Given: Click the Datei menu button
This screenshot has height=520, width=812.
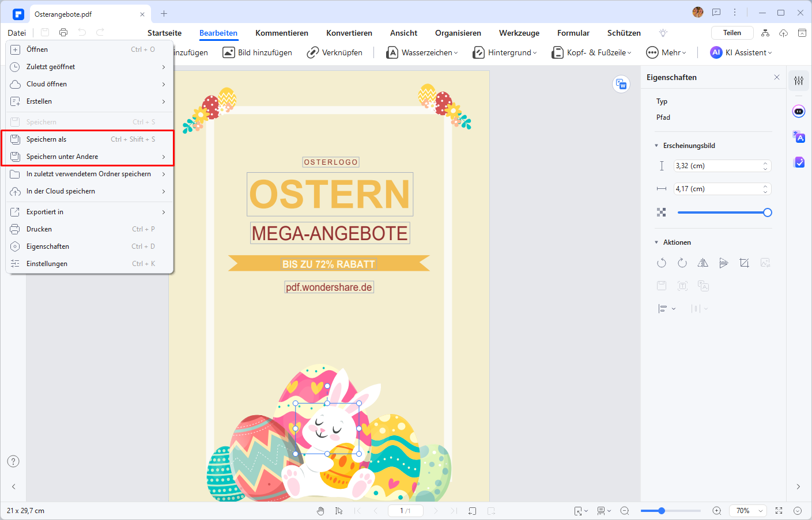Looking at the screenshot, I should 17,33.
